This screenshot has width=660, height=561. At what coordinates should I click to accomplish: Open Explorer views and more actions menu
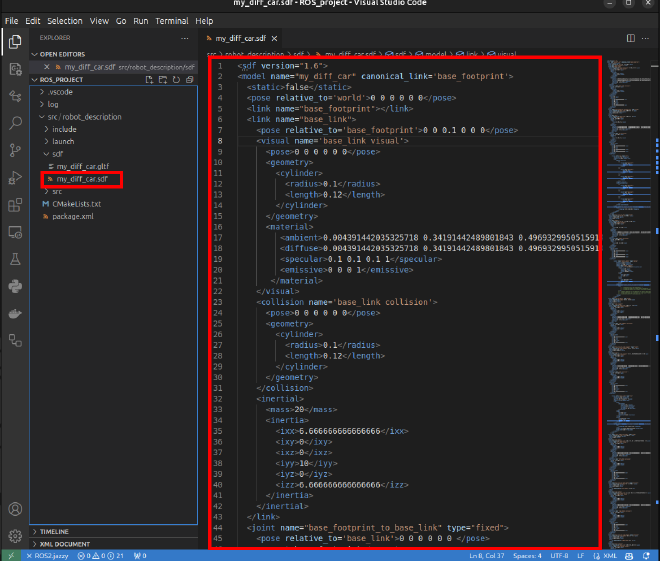(x=185, y=38)
